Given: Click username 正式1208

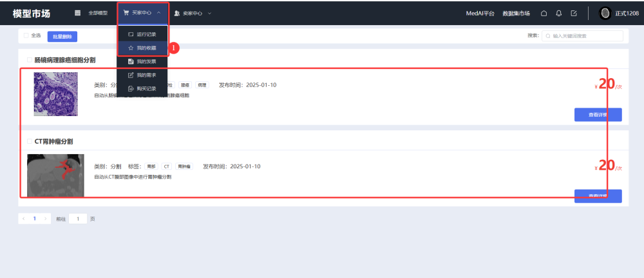Looking at the screenshot, I should pyautogui.click(x=627, y=13).
